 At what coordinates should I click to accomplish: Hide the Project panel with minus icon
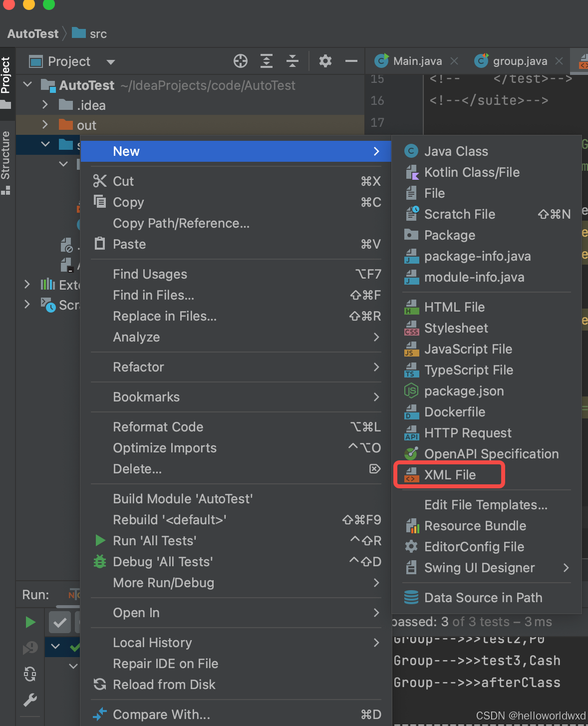pyautogui.click(x=351, y=61)
